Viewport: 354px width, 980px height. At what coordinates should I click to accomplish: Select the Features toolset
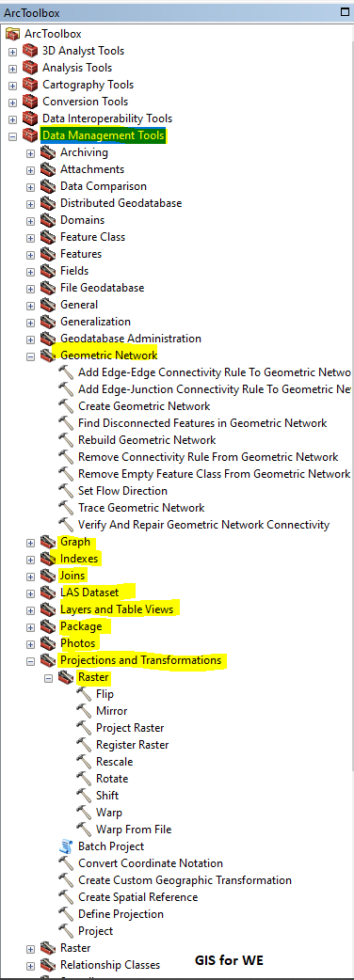click(x=81, y=254)
